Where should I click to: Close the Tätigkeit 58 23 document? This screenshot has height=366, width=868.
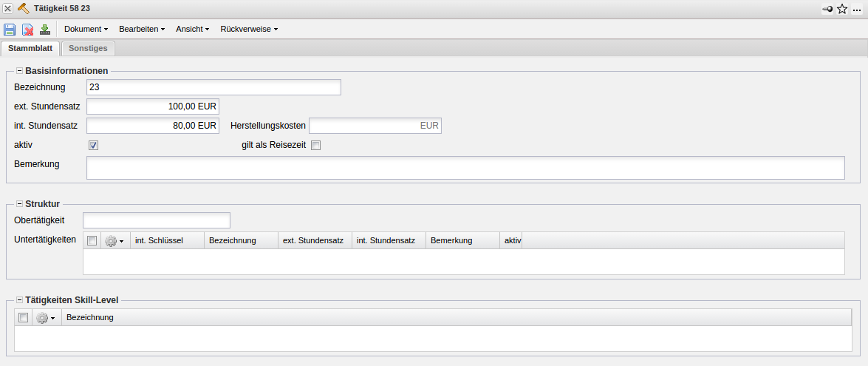[x=8, y=8]
